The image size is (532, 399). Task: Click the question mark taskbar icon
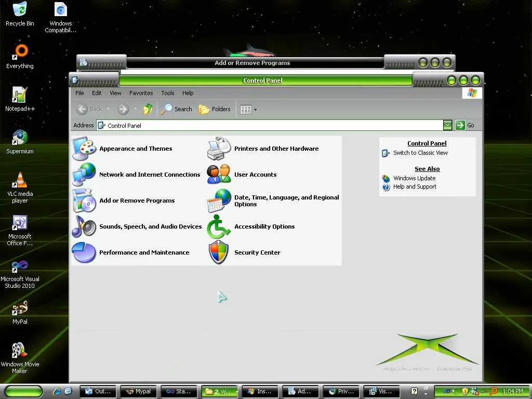[x=414, y=391]
